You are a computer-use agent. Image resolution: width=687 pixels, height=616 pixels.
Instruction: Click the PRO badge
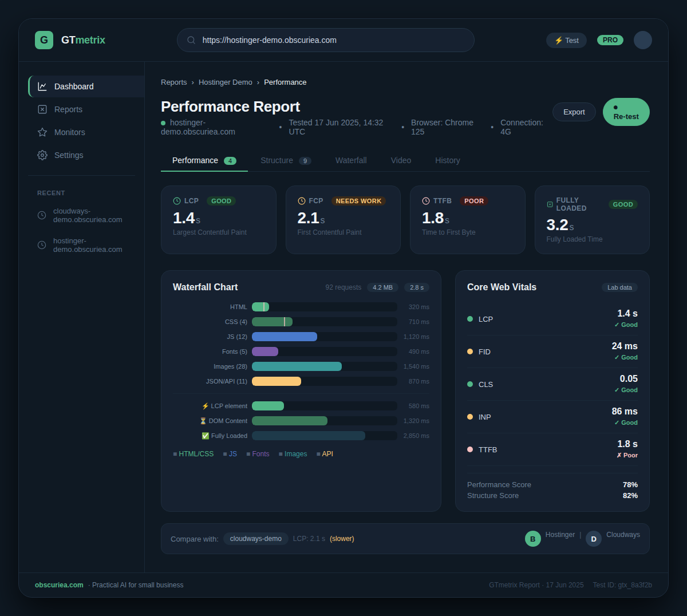coord(610,40)
